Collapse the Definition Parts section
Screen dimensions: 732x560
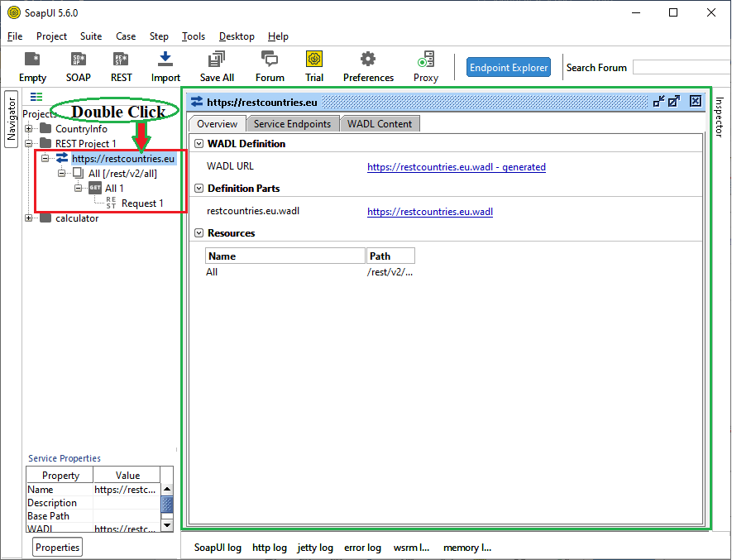(x=199, y=189)
